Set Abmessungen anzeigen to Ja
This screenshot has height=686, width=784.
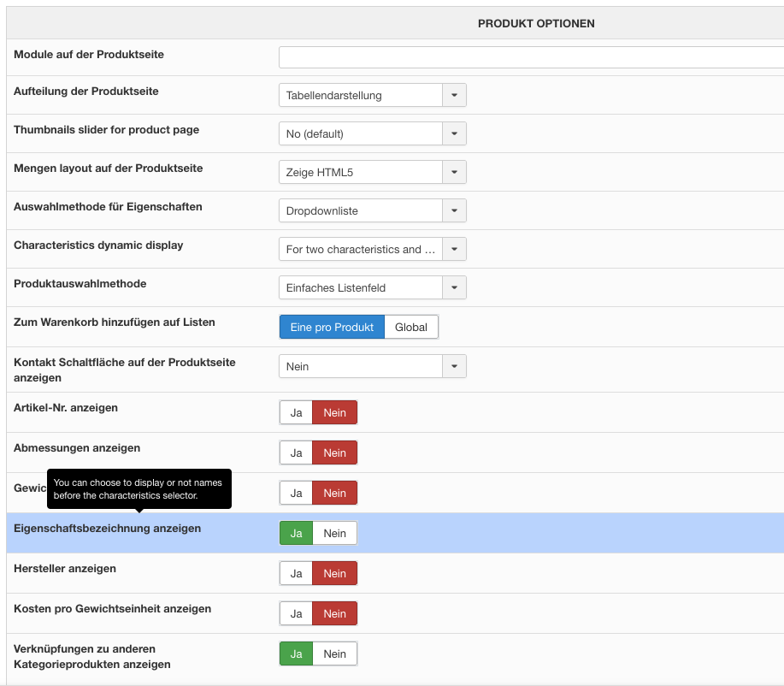(297, 452)
